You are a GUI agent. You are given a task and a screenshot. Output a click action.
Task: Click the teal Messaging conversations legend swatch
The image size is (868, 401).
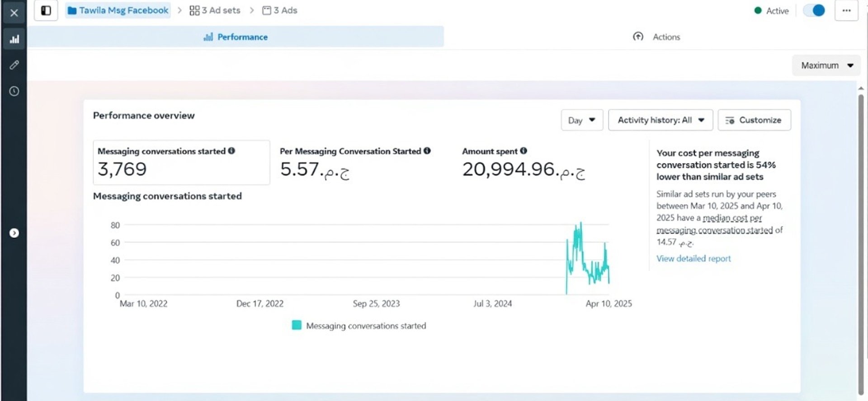point(297,325)
